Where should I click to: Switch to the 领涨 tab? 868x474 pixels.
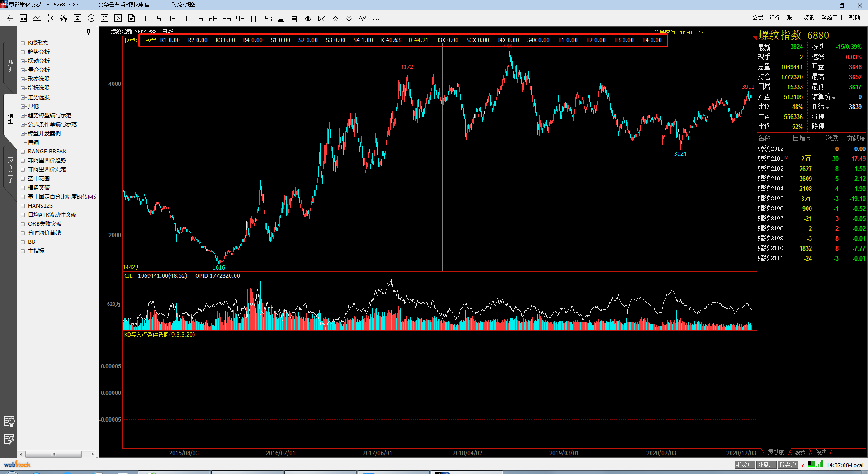pyautogui.click(x=800, y=452)
